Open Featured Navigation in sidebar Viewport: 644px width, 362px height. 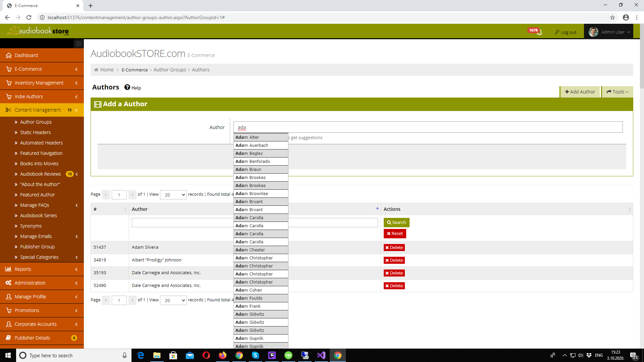[41, 153]
